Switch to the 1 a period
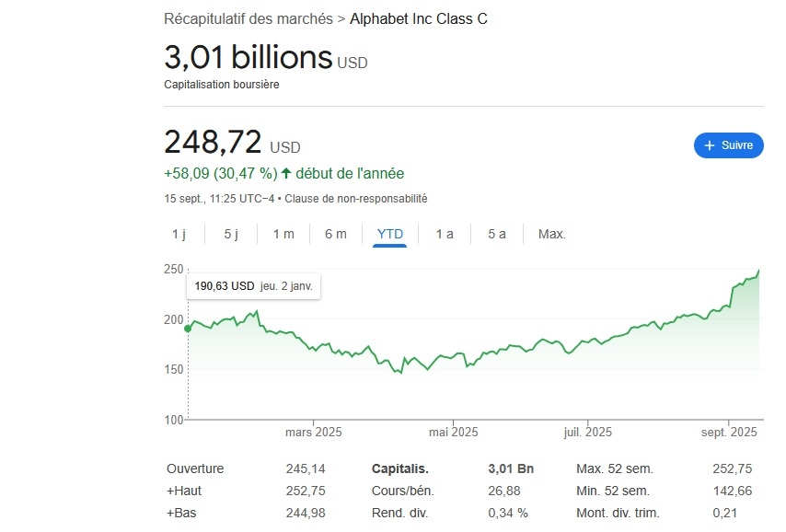 click(445, 234)
